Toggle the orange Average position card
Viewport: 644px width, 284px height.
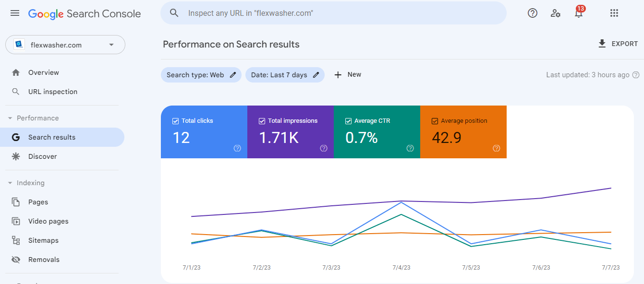[x=463, y=132]
